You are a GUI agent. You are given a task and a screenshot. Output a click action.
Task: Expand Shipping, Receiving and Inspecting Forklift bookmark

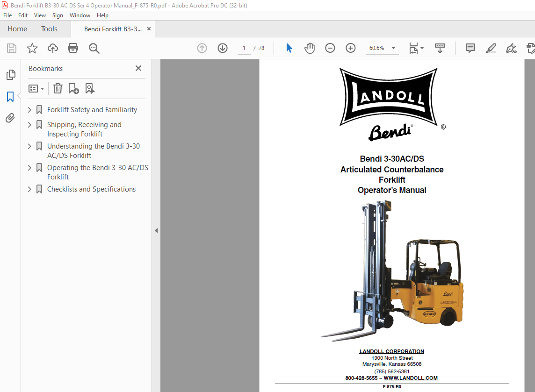29,125
